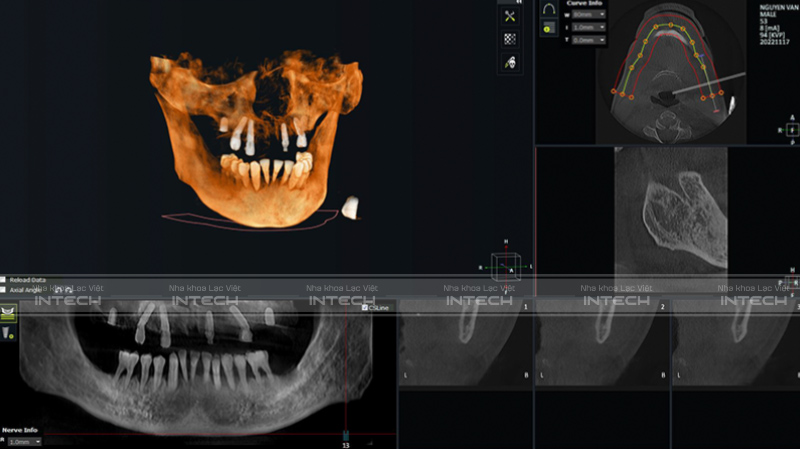Click the yellow-dot icon below arch tool
Viewport: 800px width, 449px height.
[x=548, y=29]
